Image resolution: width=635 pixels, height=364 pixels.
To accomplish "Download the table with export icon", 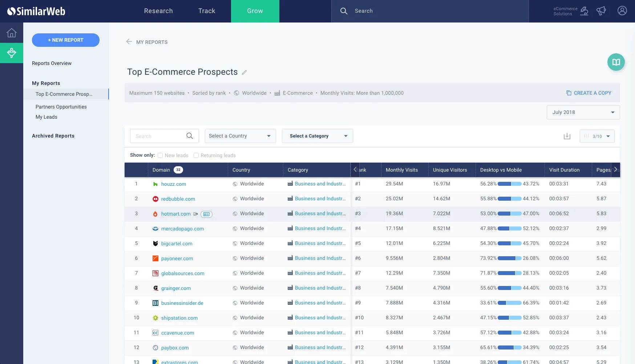I will click(567, 136).
